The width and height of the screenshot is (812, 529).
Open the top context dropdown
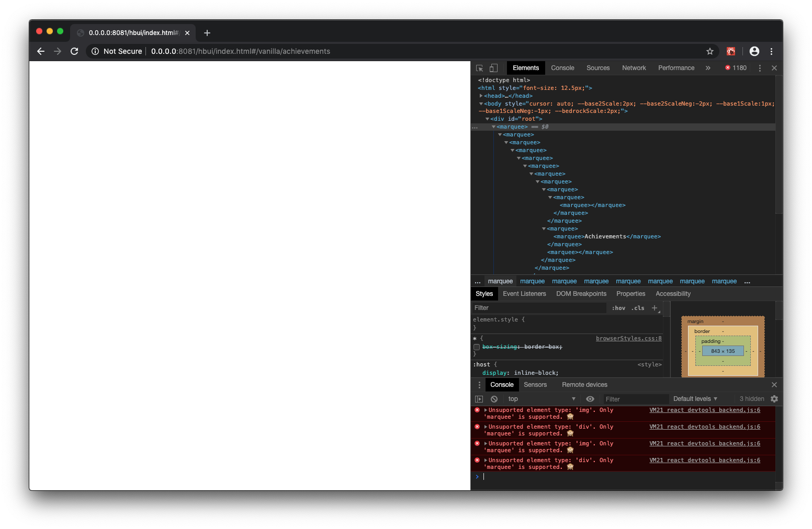(542, 399)
